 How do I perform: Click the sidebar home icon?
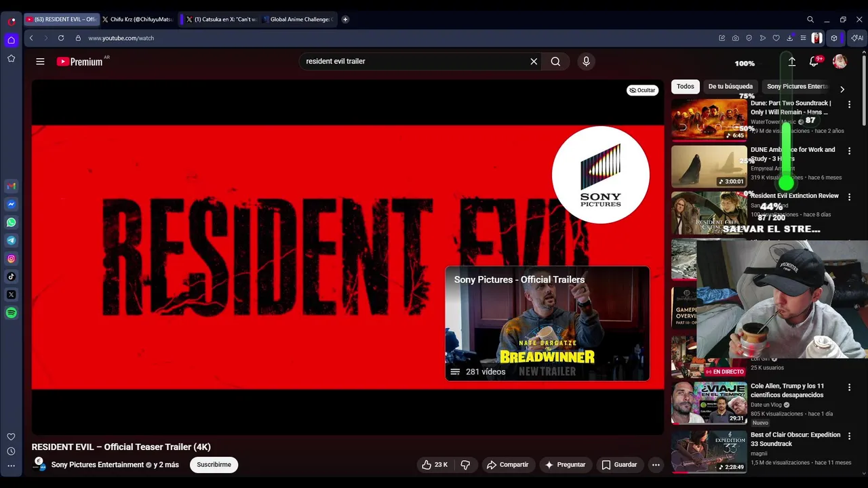[11, 40]
